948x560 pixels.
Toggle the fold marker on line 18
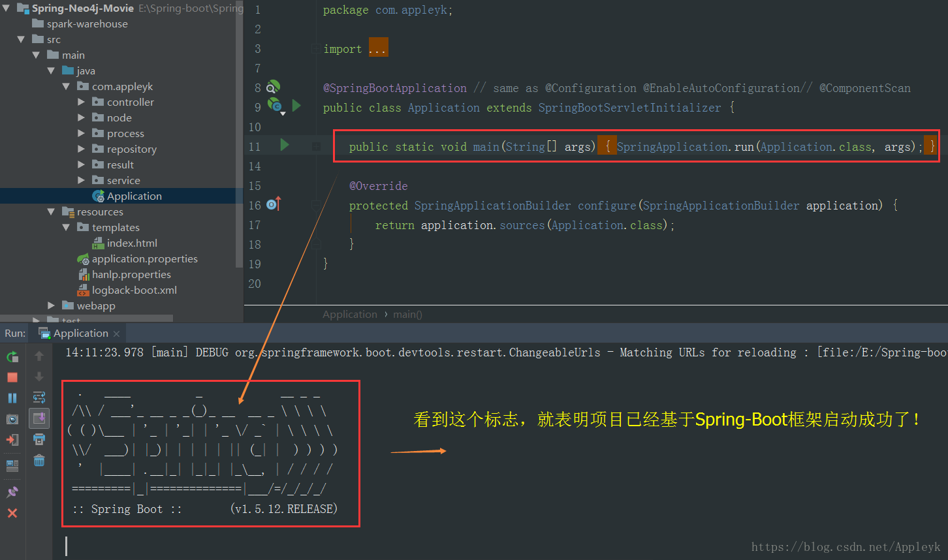click(x=316, y=244)
